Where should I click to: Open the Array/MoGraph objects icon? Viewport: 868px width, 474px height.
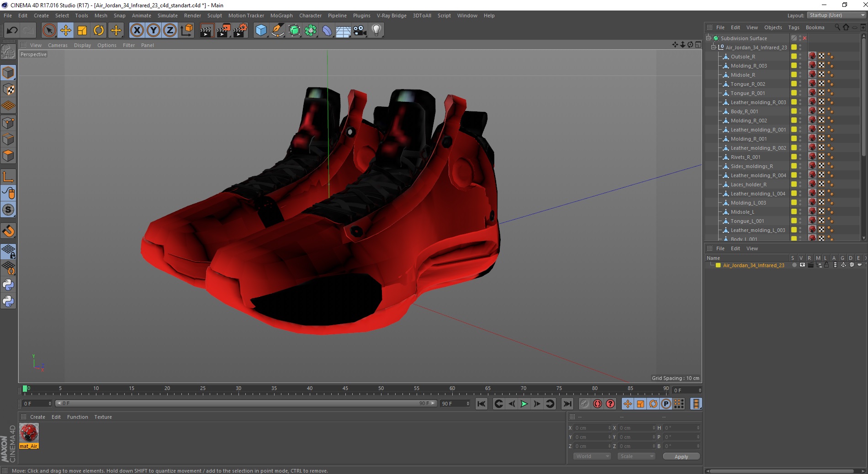click(311, 31)
